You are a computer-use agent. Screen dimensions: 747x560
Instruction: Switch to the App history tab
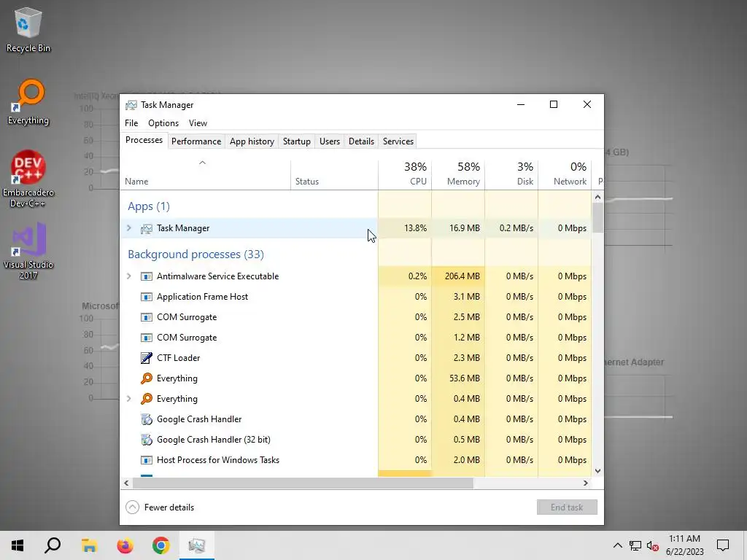pos(252,141)
